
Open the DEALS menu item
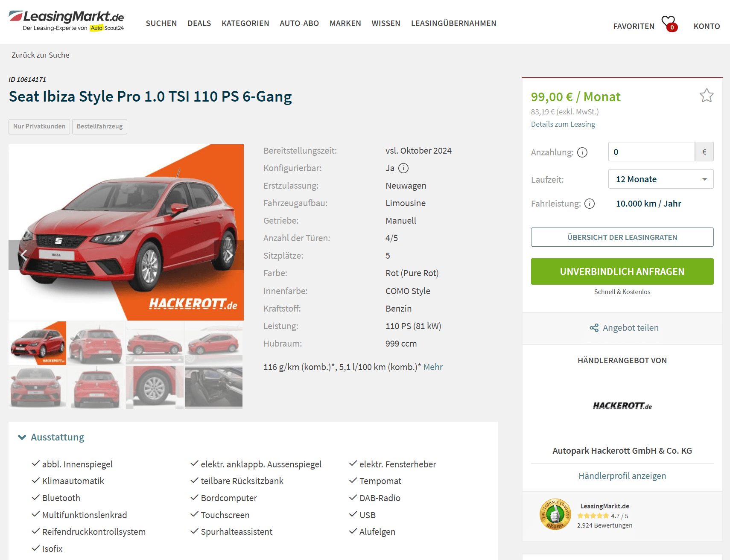tap(199, 23)
